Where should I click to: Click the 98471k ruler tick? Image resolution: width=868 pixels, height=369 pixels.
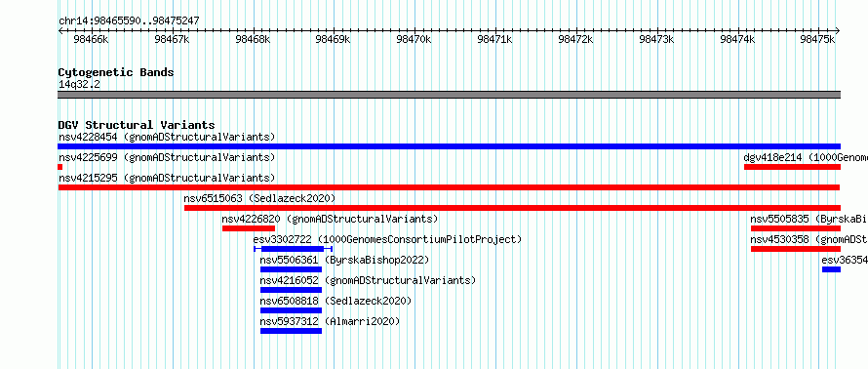pyautogui.click(x=495, y=39)
